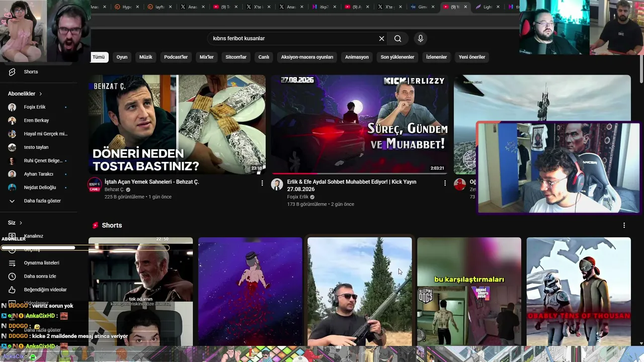The width and height of the screenshot is (644, 362).
Task: Open Foşix Erlik channel name under video
Action: click(x=298, y=197)
